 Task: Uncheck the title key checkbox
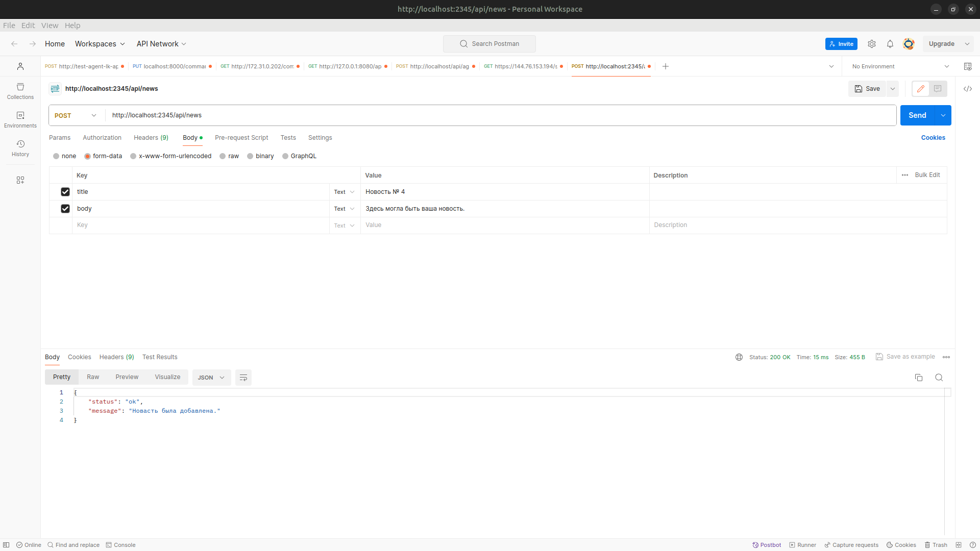click(65, 192)
